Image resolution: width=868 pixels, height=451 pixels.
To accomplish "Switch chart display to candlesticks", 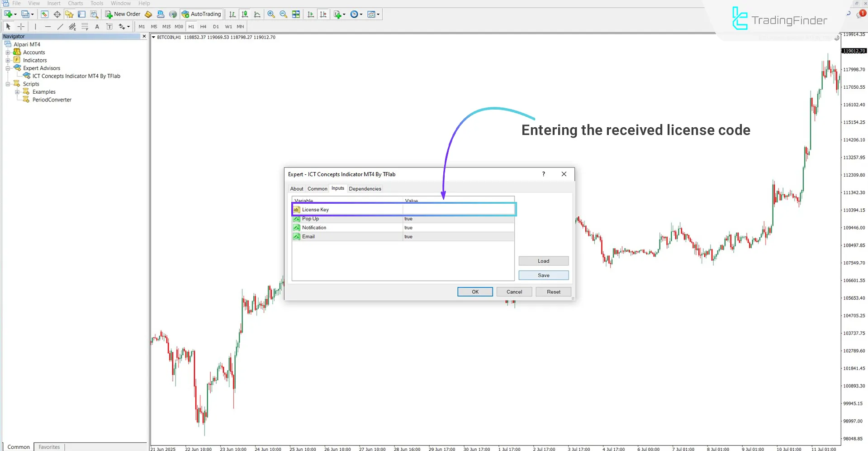I will pos(244,14).
